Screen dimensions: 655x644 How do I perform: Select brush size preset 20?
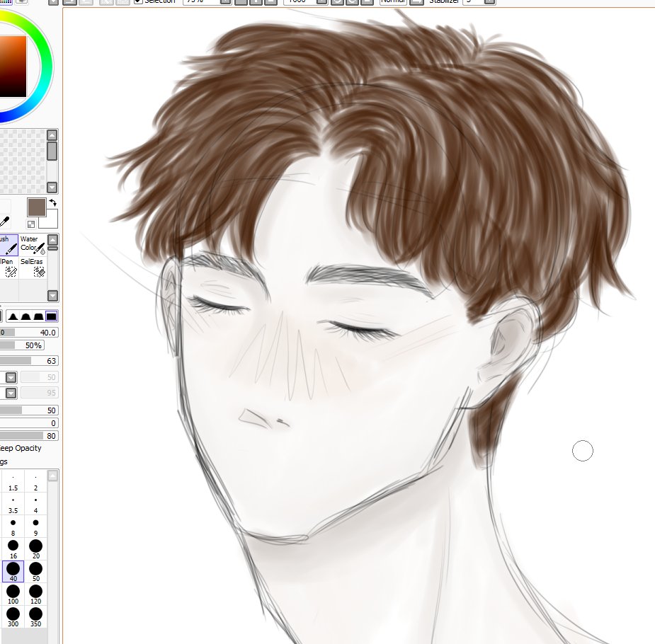click(x=35, y=550)
